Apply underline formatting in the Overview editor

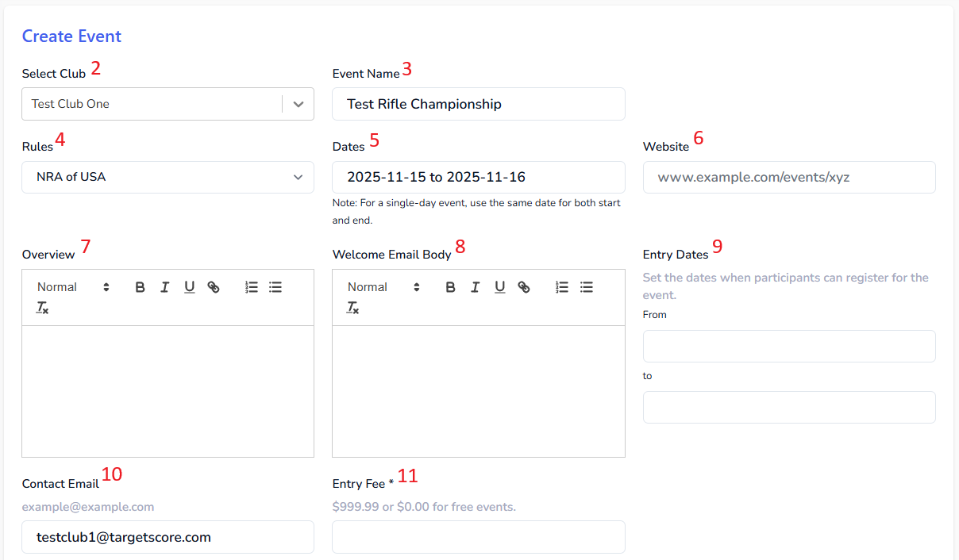point(190,287)
